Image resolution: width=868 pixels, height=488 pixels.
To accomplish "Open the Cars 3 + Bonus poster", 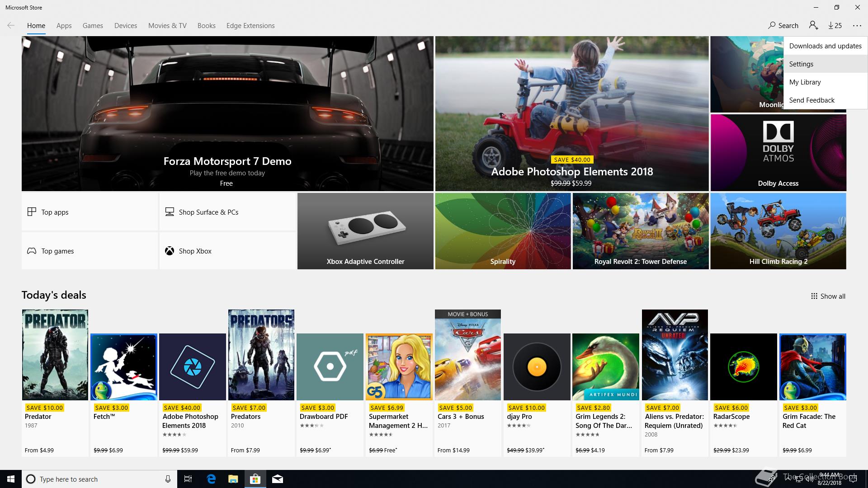I will pos(468,355).
